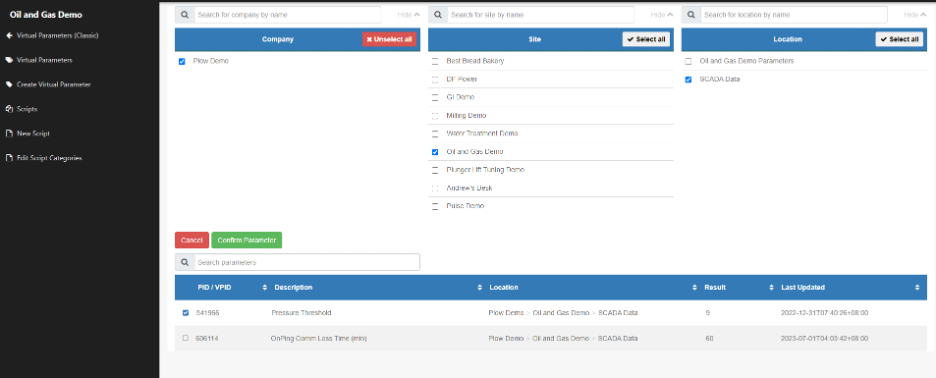Click the 2022-12-31T07:40:26+08:00 timestamp
The height and width of the screenshot is (378, 936).
click(x=824, y=313)
